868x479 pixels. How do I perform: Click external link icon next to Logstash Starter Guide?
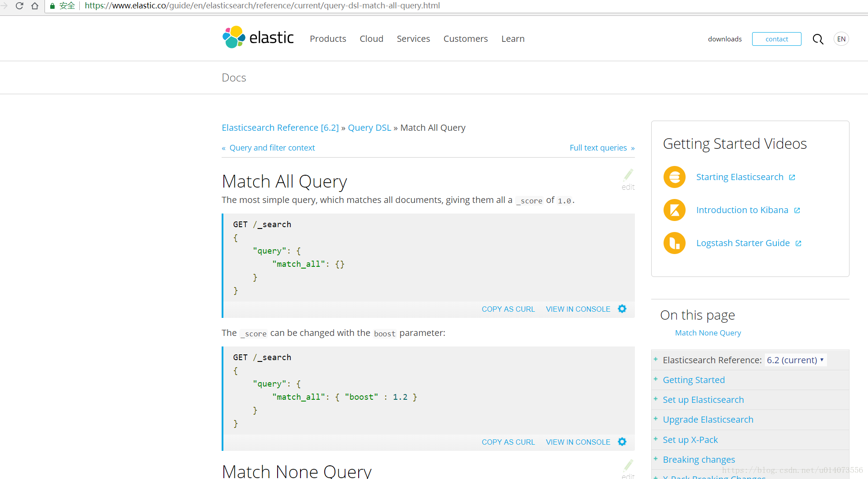click(x=798, y=243)
